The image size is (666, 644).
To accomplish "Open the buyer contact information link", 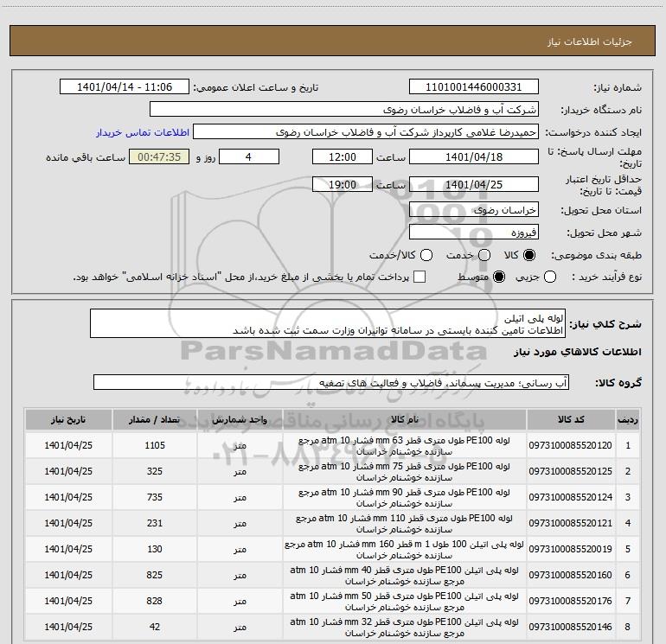I will [x=143, y=132].
